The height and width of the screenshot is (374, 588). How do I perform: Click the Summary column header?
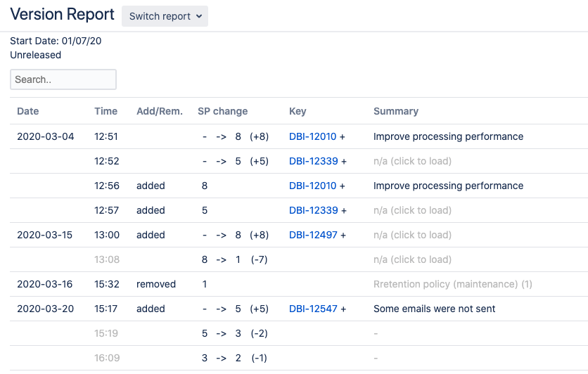[395, 111]
